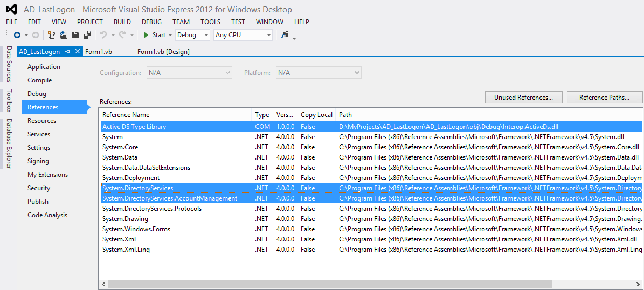
Task: Select the System.Core reference row
Action: (x=372, y=147)
